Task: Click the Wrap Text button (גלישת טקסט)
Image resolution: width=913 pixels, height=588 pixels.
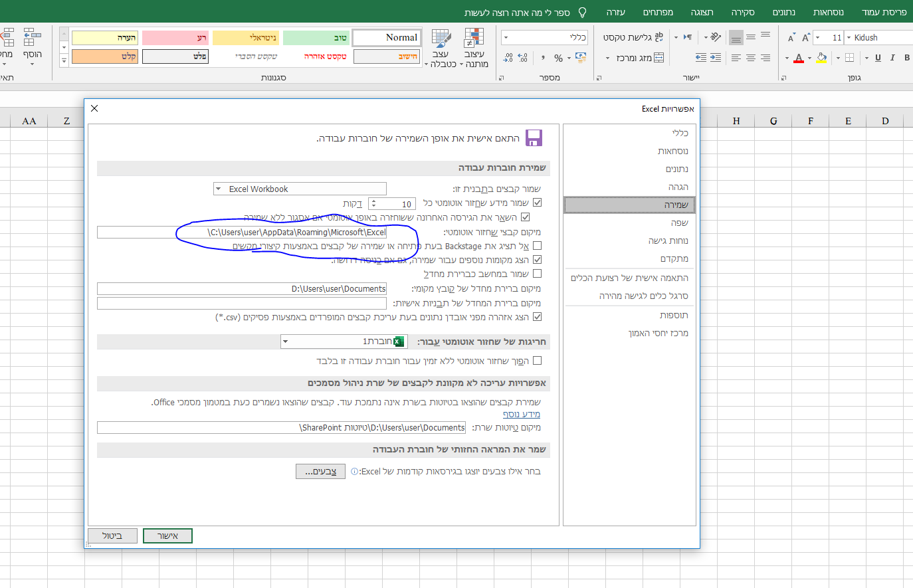Action: pyautogui.click(x=633, y=37)
